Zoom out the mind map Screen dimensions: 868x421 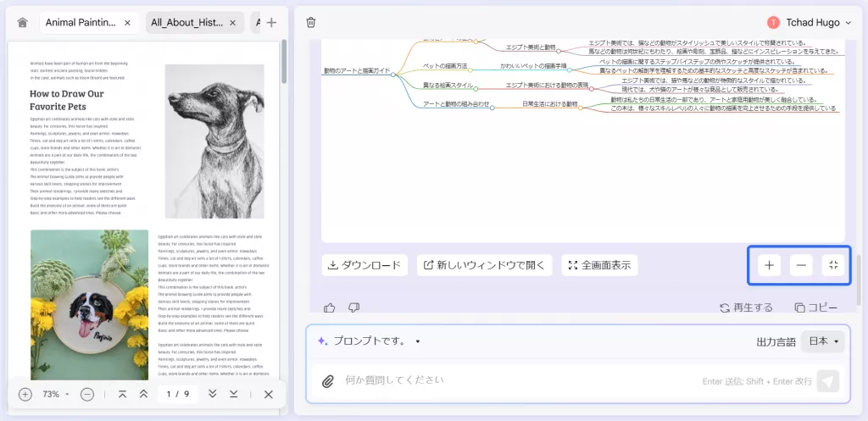coord(801,265)
